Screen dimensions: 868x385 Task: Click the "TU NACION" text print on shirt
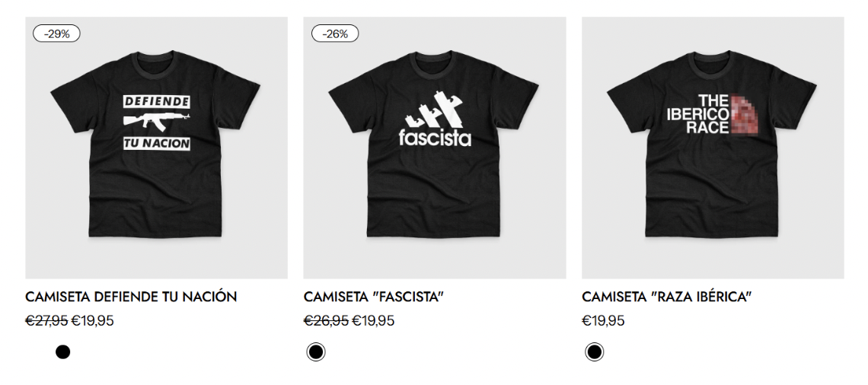pyautogui.click(x=157, y=144)
